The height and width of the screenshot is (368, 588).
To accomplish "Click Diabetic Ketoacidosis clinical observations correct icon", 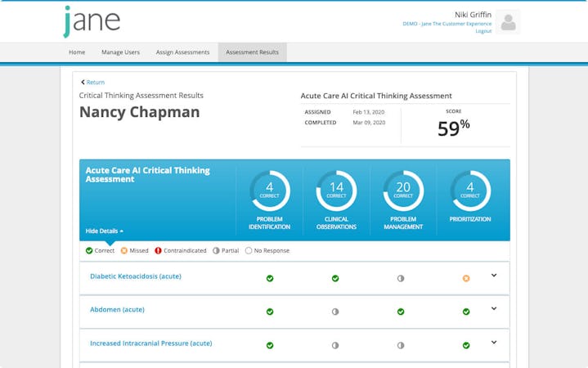I will coord(335,278).
